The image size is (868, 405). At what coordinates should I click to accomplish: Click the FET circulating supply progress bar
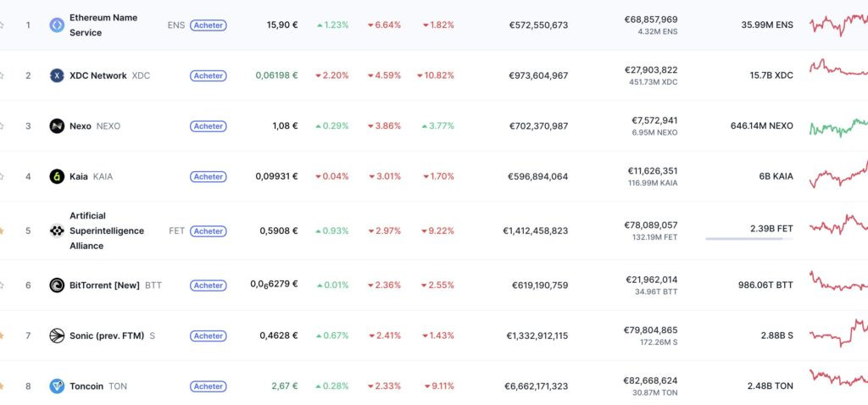(x=748, y=239)
